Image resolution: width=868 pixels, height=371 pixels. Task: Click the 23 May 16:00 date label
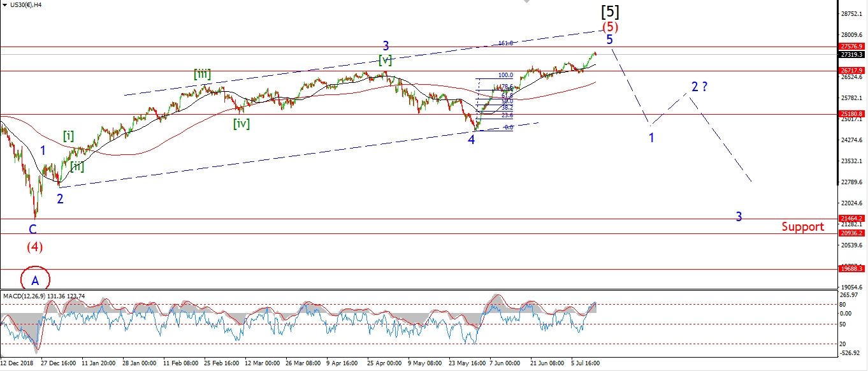pyautogui.click(x=468, y=363)
